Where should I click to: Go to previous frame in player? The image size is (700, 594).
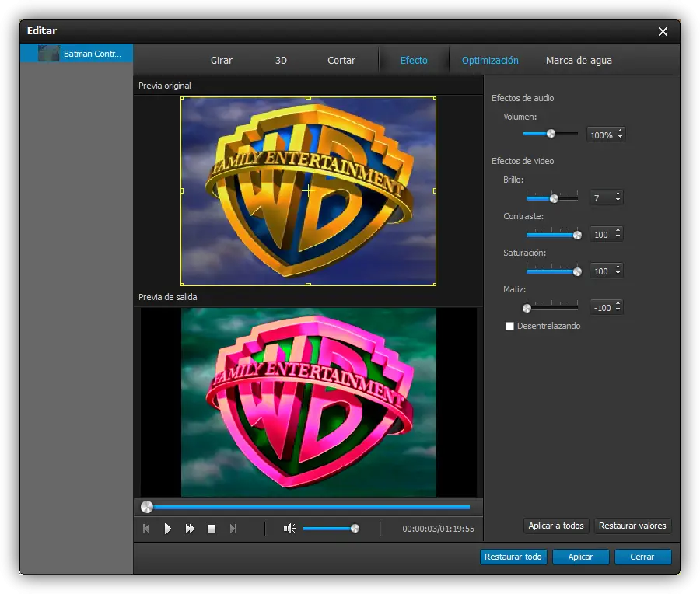146,529
